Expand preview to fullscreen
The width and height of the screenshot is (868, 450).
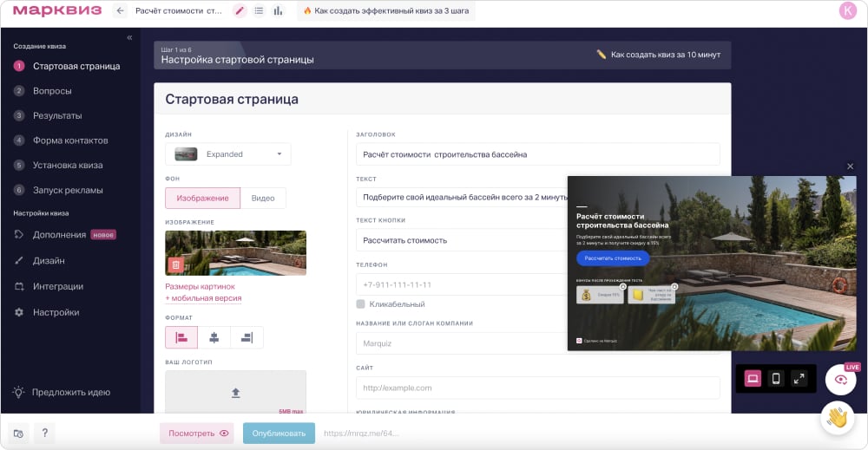tap(799, 379)
